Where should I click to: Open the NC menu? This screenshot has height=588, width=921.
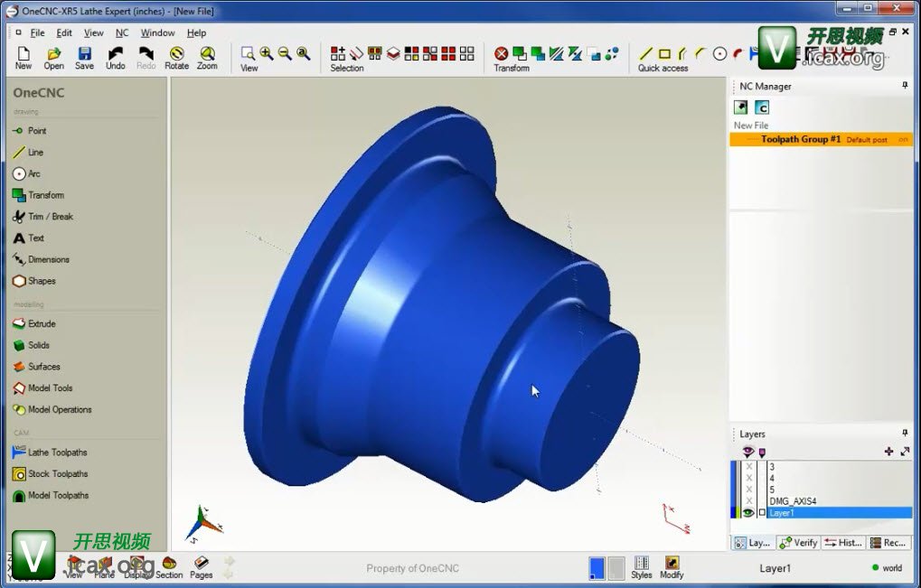(122, 33)
